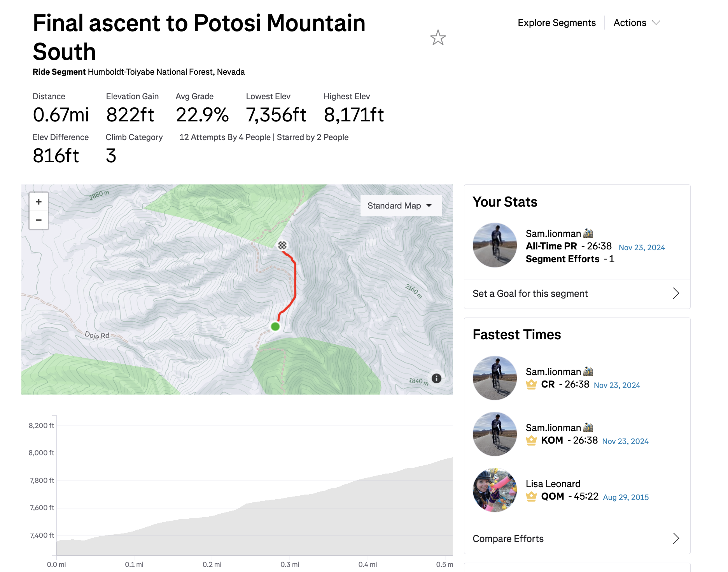The height and width of the screenshot is (572, 728).
Task: Open Lisa Leonard's Aug 29, 2015 effort
Action: [626, 497]
